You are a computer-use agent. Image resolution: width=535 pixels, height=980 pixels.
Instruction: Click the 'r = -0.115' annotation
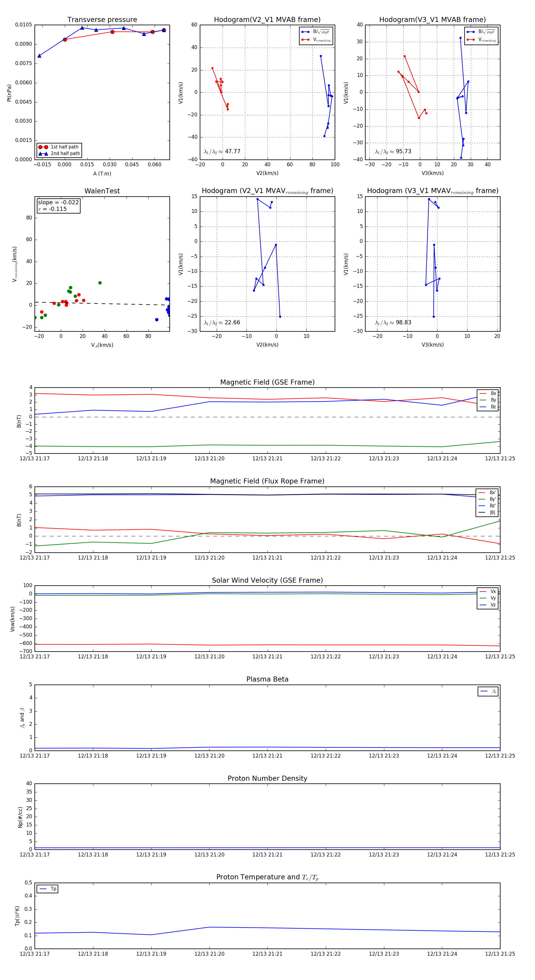point(53,209)
